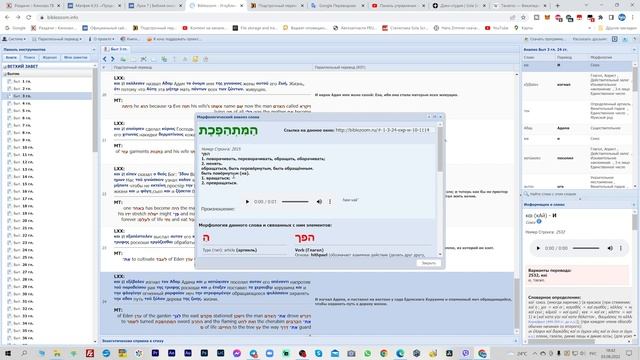Open the Параллельный перевод dropdown

(x=57, y=39)
